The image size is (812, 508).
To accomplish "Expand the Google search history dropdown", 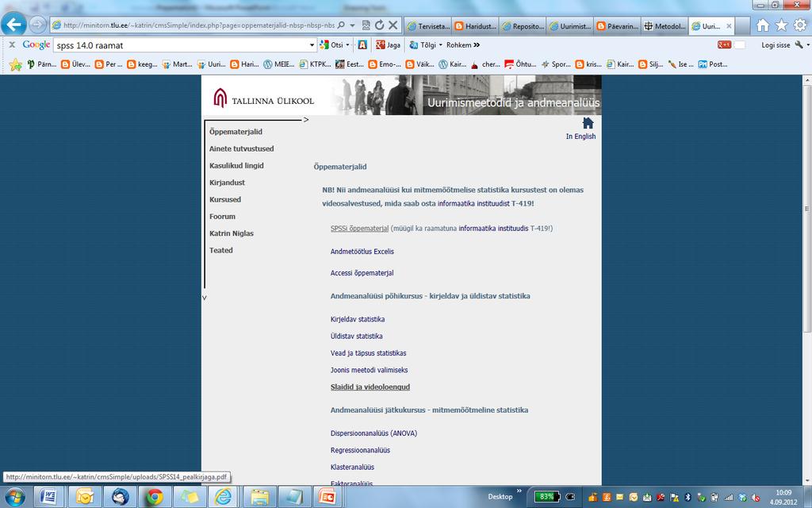I will coord(312,45).
